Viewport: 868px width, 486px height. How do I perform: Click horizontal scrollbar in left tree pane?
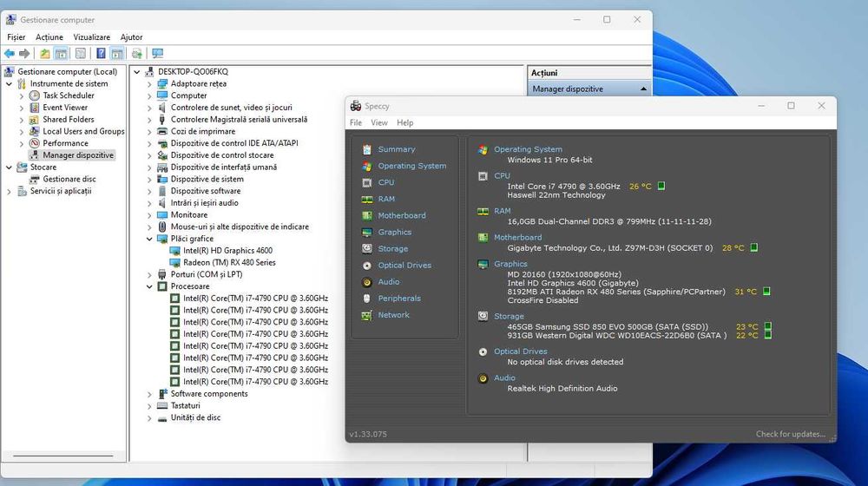coord(63,456)
